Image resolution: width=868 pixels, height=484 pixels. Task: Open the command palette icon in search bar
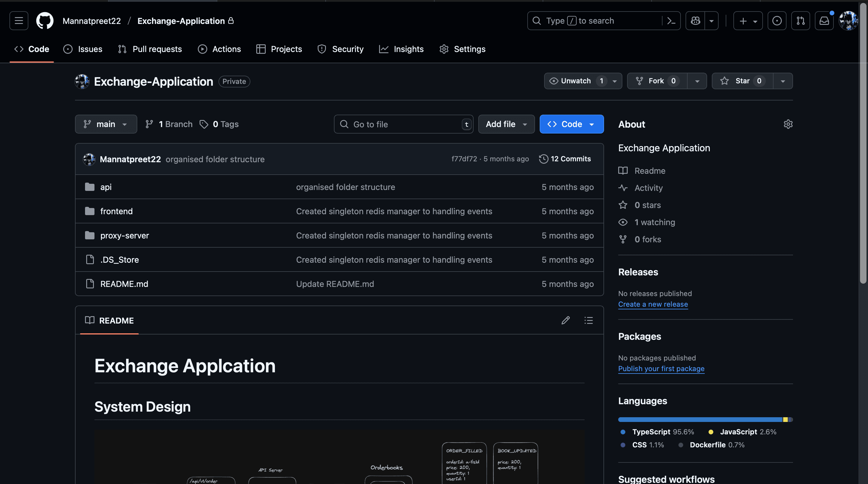pyautogui.click(x=671, y=21)
